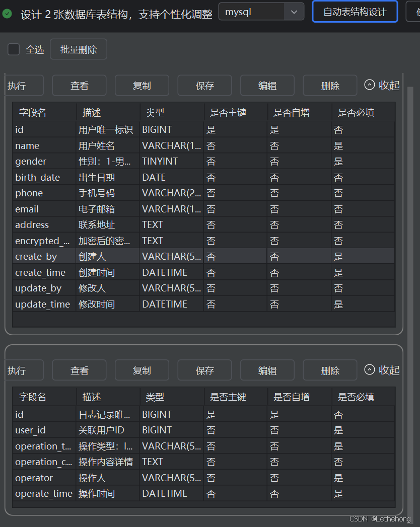
Task: Select the update_by field cell
Action: tap(44, 288)
